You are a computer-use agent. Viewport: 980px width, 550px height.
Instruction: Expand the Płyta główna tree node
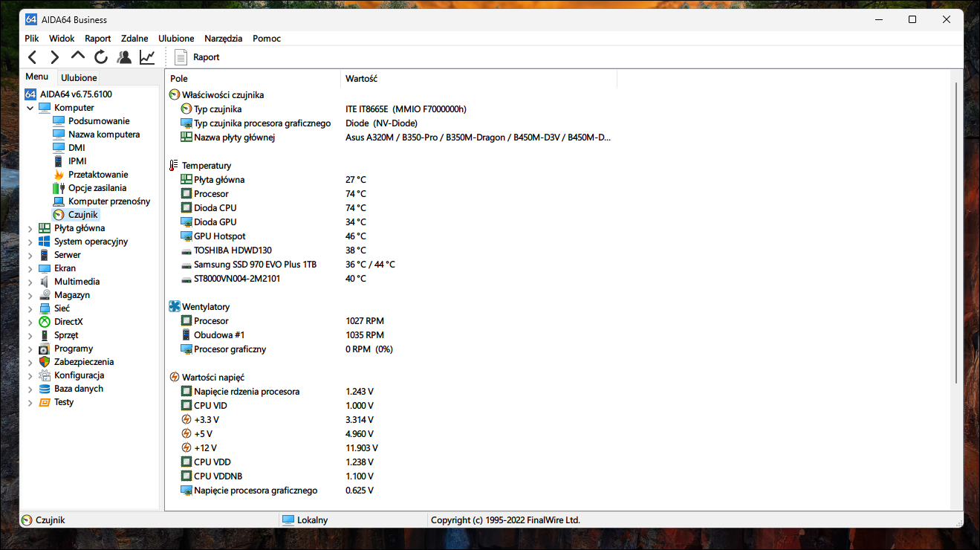[30, 228]
